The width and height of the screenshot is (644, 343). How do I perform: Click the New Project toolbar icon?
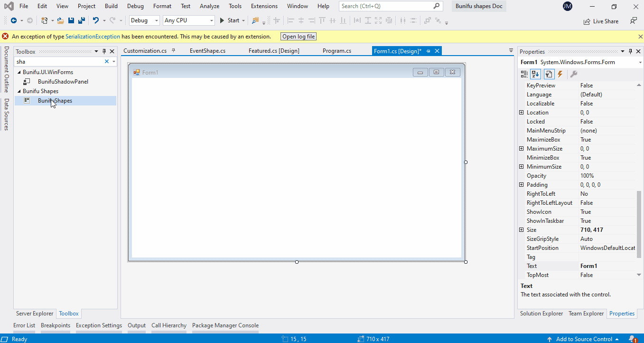44,20
